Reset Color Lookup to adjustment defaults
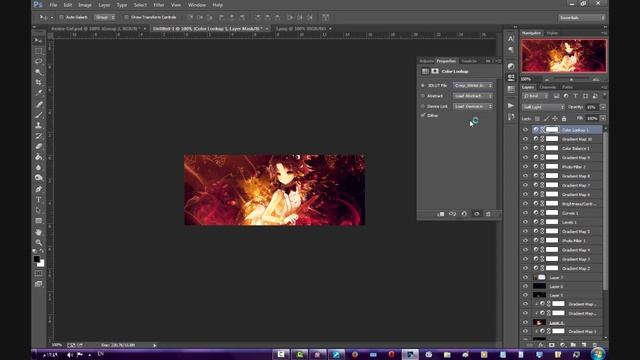The height and width of the screenshot is (360, 640). point(464,214)
